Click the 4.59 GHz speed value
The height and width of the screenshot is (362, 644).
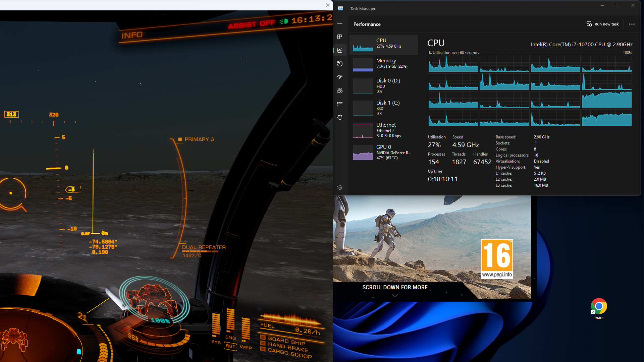(466, 145)
